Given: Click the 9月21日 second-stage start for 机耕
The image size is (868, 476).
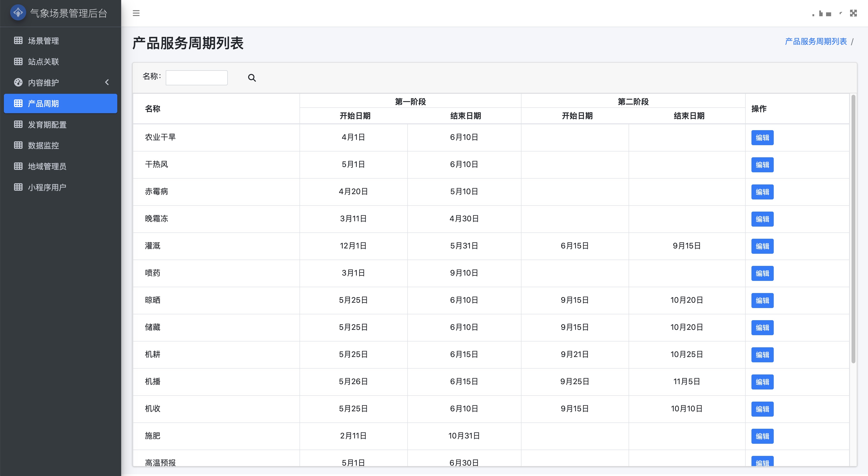Looking at the screenshot, I should tap(575, 354).
